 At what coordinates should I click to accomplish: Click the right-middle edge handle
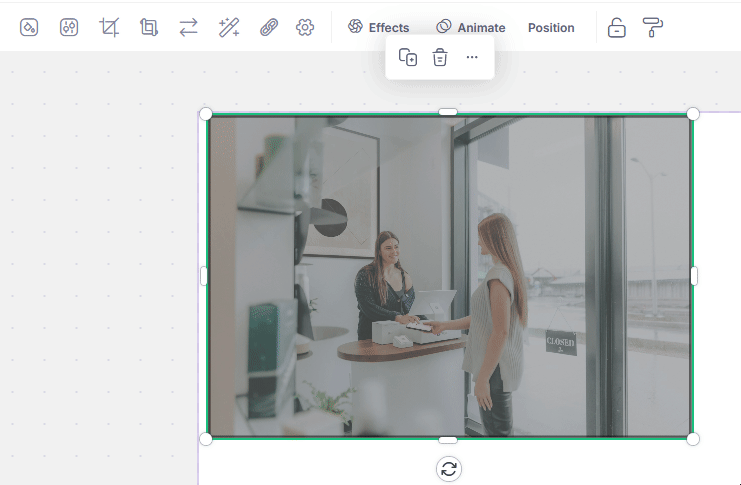pyautogui.click(x=694, y=276)
